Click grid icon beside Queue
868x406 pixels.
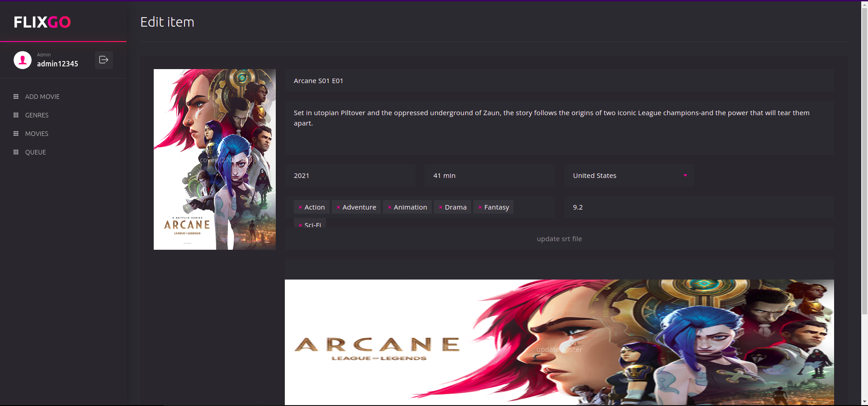point(16,152)
